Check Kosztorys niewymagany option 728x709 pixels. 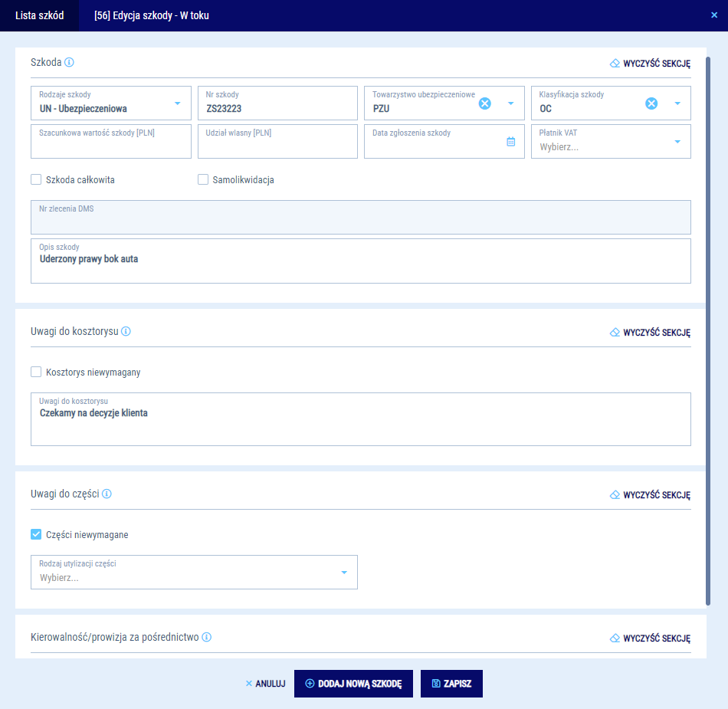click(x=36, y=372)
